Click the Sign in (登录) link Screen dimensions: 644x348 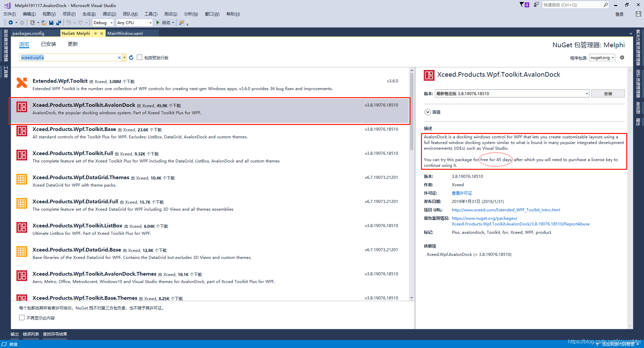tap(620, 14)
